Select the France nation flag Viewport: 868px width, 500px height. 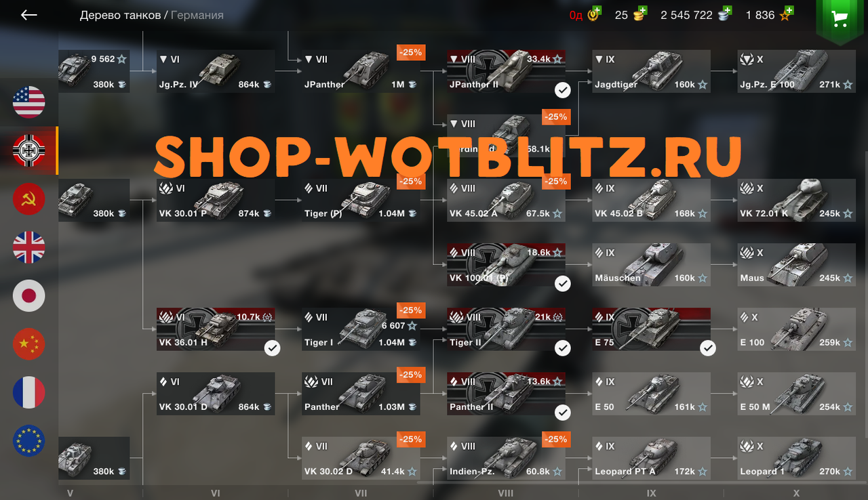(29, 392)
